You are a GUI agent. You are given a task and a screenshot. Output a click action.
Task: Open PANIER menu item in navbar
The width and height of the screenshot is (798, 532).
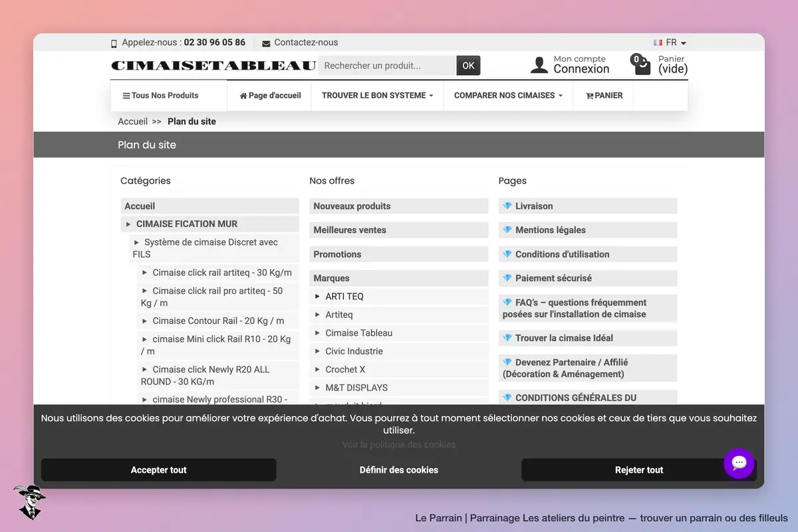(604, 95)
